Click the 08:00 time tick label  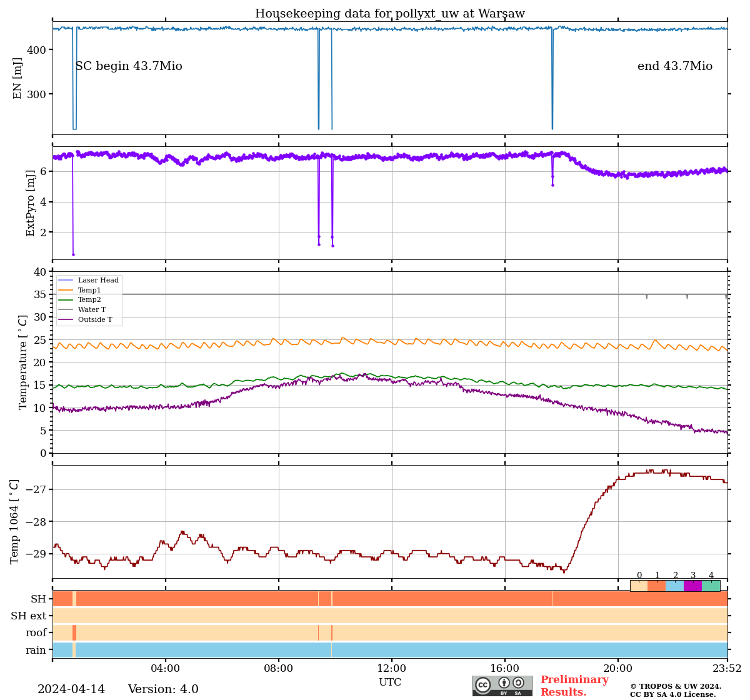pyautogui.click(x=279, y=668)
